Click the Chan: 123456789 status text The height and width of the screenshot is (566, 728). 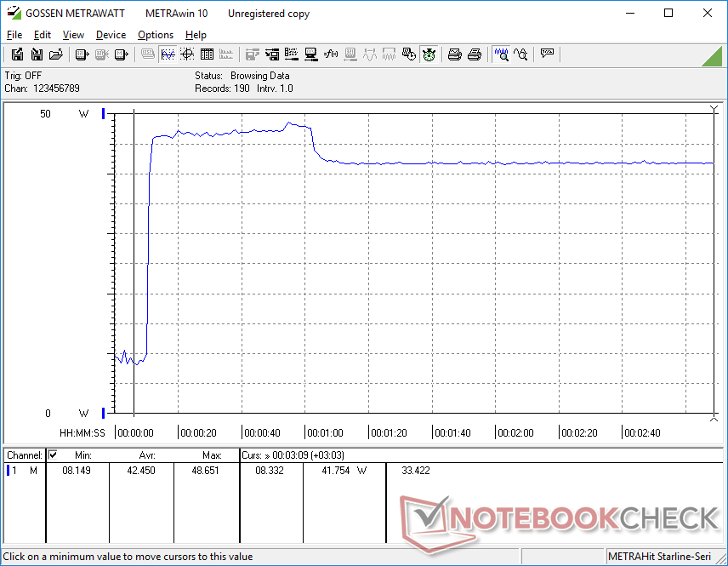(42, 89)
